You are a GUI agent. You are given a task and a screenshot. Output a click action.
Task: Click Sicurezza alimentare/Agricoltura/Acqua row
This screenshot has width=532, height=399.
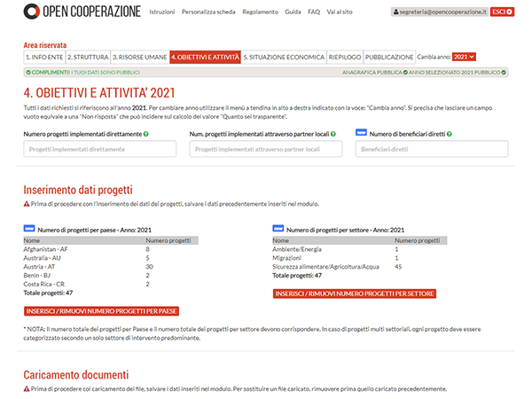pyautogui.click(x=360, y=267)
